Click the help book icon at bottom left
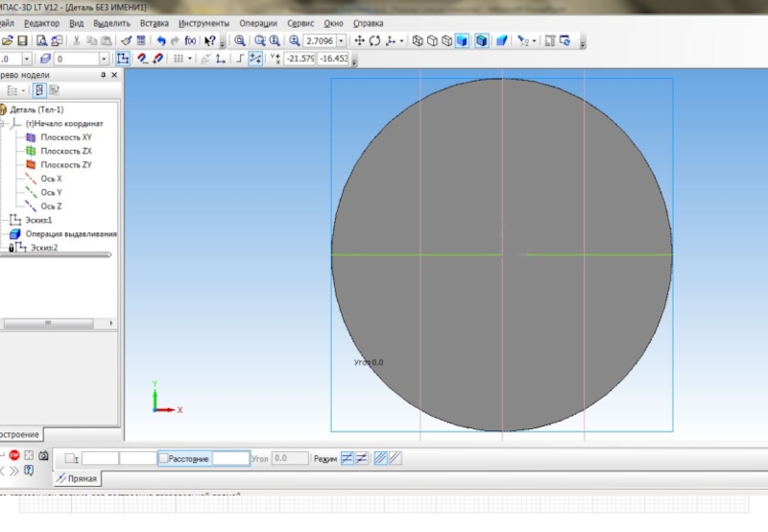The image size is (768, 532). (x=29, y=471)
